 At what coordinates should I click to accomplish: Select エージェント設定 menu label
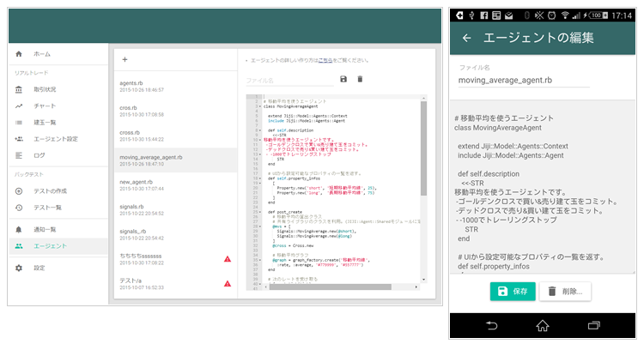(x=56, y=139)
